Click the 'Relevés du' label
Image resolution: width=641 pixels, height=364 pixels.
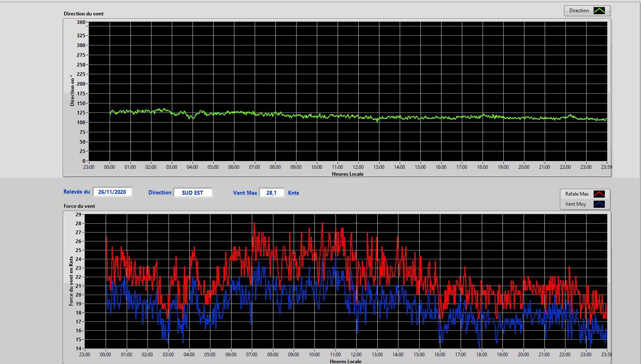click(x=77, y=192)
